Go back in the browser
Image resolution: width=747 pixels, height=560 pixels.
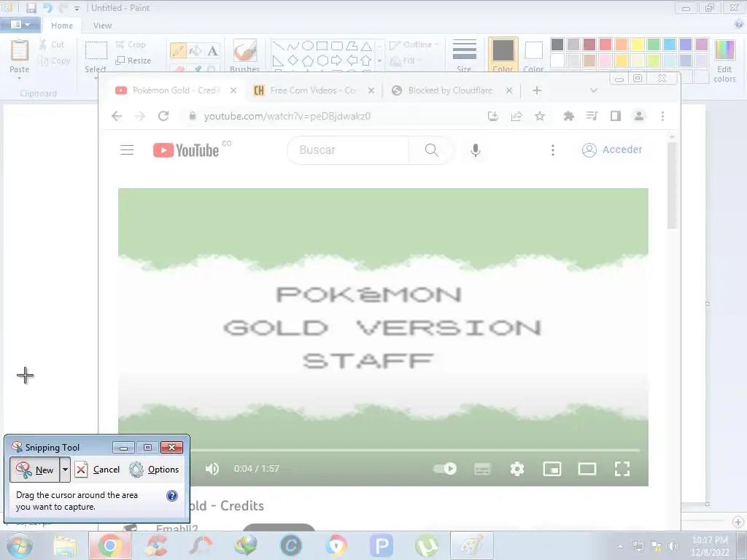point(117,116)
